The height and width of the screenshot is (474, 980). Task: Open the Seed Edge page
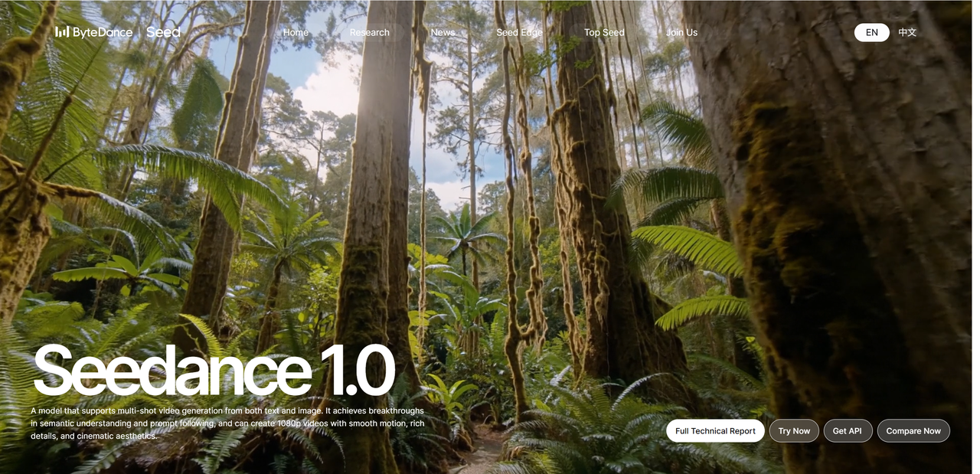point(519,32)
